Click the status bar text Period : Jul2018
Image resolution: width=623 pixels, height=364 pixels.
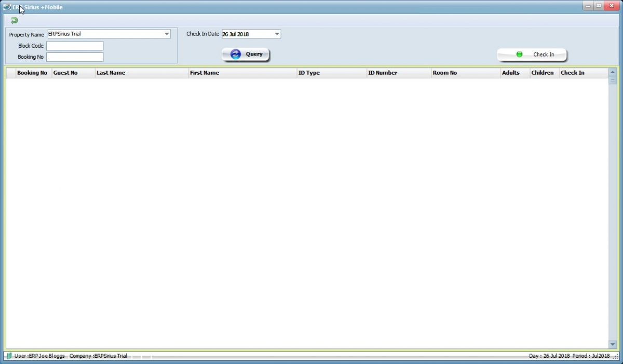591,356
